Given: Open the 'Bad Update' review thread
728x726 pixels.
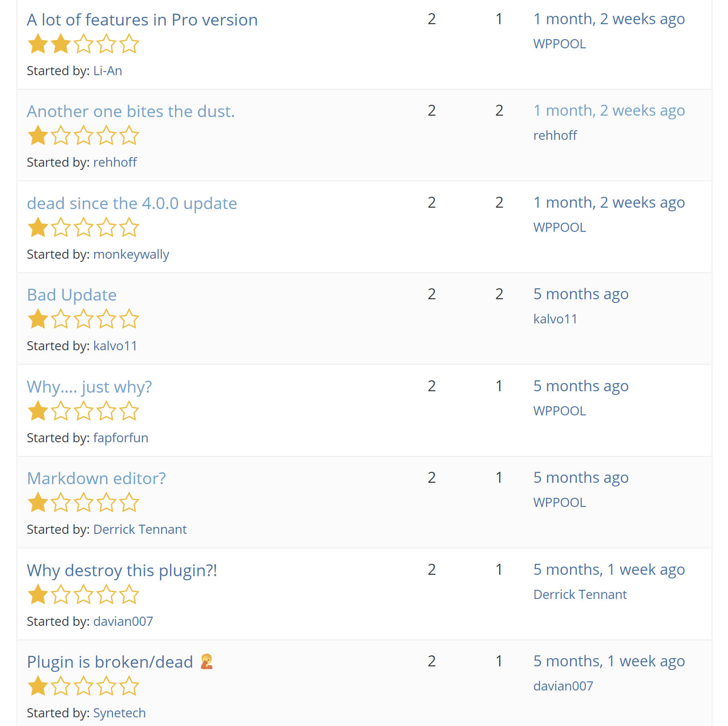Looking at the screenshot, I should pos(72,295).
